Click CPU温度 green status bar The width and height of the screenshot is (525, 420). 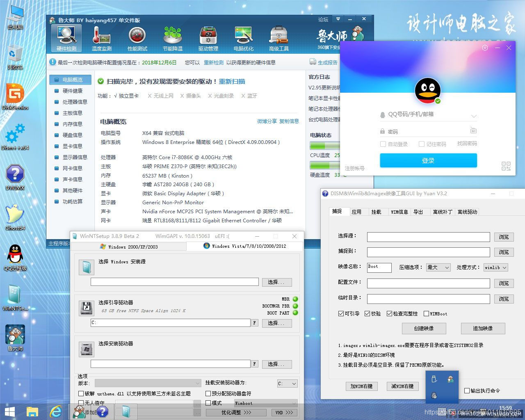324,146
